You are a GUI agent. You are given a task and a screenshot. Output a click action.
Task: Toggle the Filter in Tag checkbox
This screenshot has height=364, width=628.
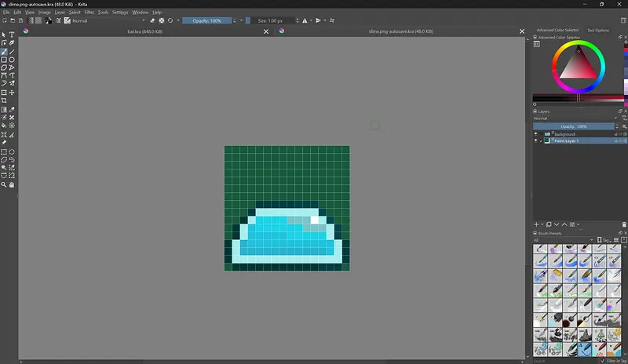pos(602,360)
